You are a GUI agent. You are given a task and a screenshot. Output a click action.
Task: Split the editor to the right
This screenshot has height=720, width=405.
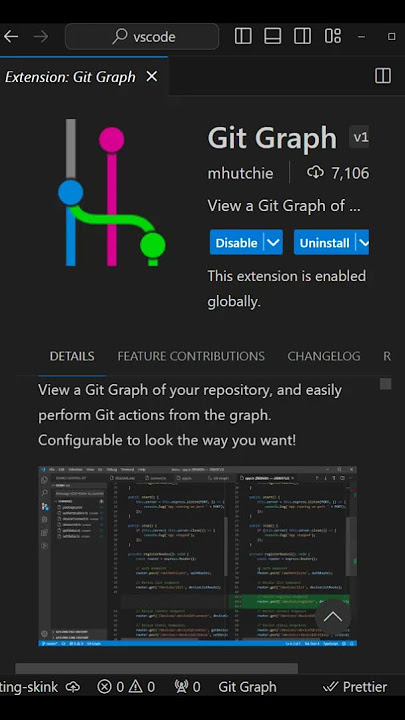click(383, 76)
